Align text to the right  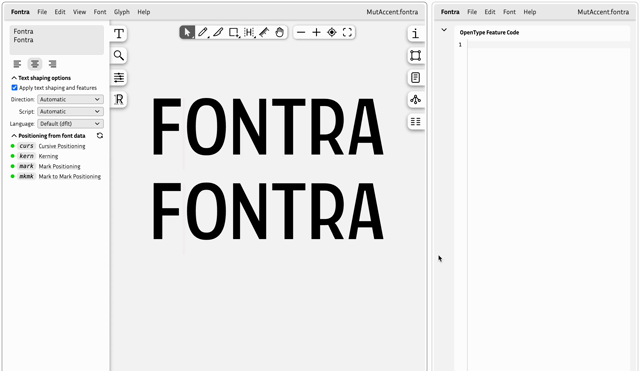pos(52,64)
